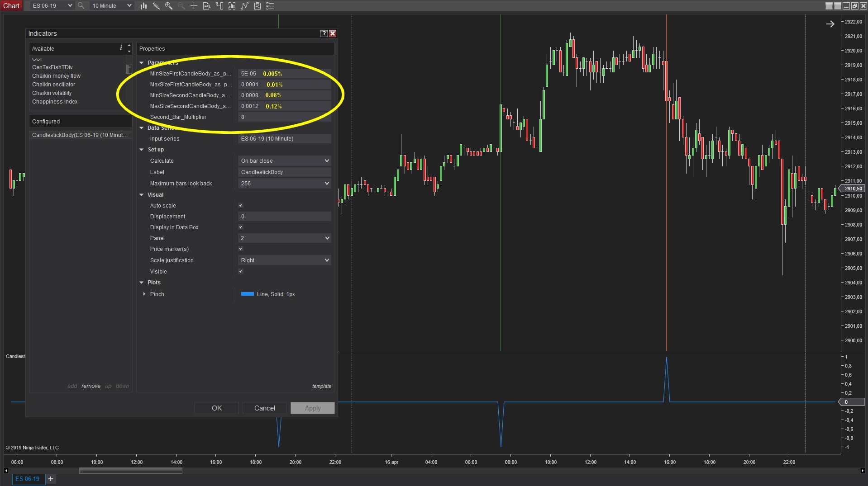The width and height of the screenshot is (868, 486).
Task: Click the Apply button
Action: coord(313,408)
